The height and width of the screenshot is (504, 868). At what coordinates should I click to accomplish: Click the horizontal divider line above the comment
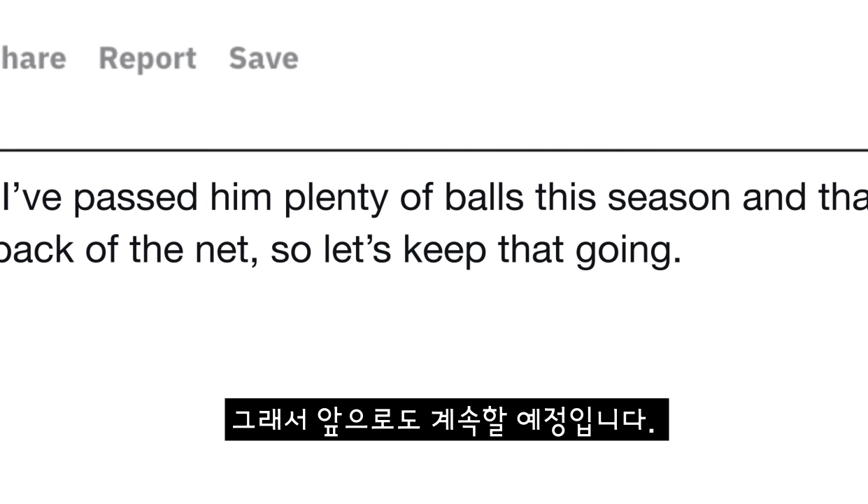pos(434,150)
